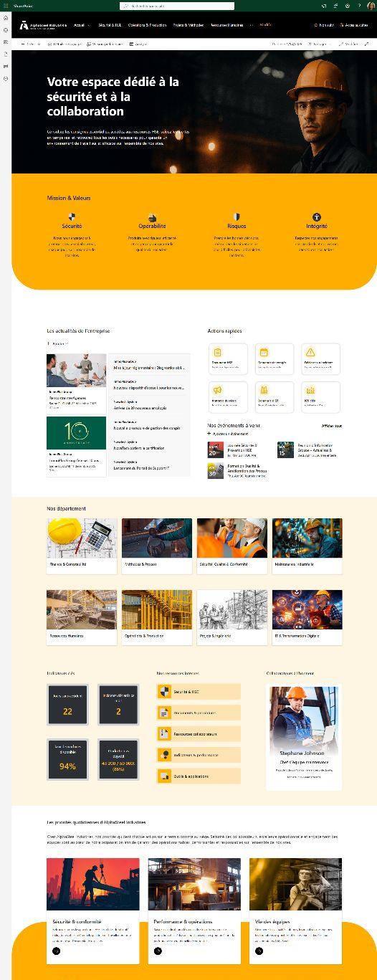Open the Finances & Comptabilité department card
Viewport: 377px width, 980px height.
pos(82,546)
